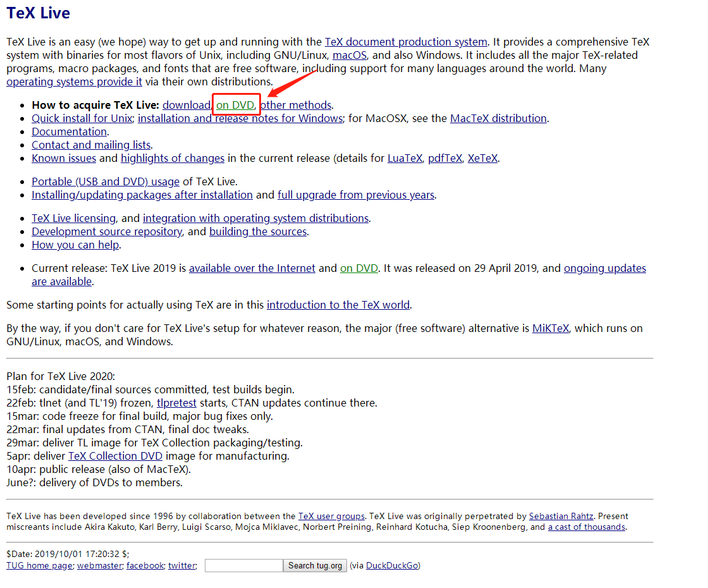Open the TeX user groups link
708x588 pixels.
(x=331, y=516)
